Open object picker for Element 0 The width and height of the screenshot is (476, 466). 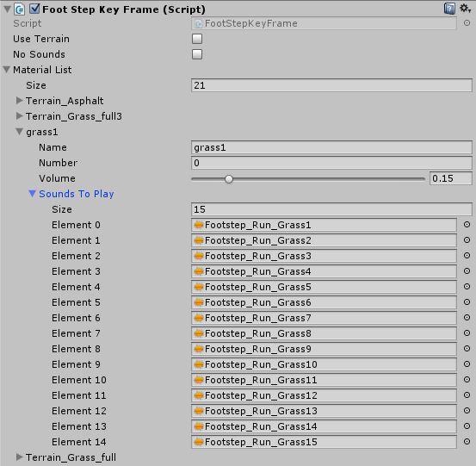click(467, 225)
